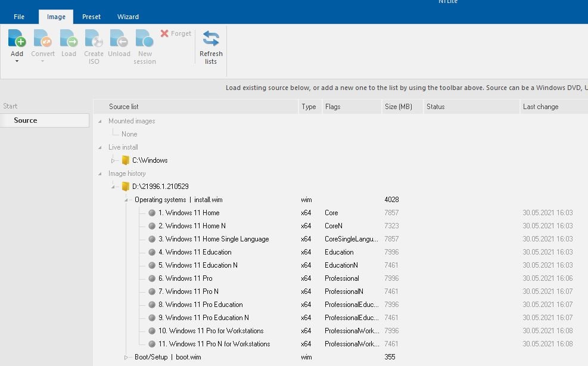
Task: Sort by the Source list column header
Action: click(195, 107)
